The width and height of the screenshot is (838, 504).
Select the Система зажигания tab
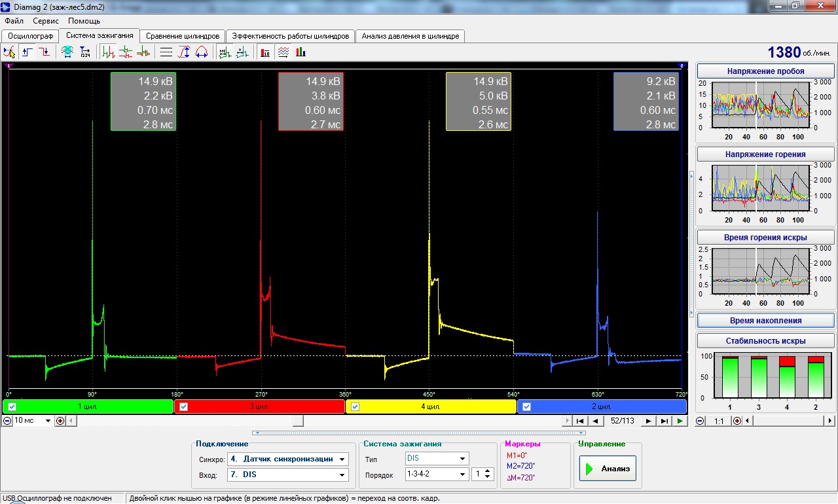[x=100, y=35]
